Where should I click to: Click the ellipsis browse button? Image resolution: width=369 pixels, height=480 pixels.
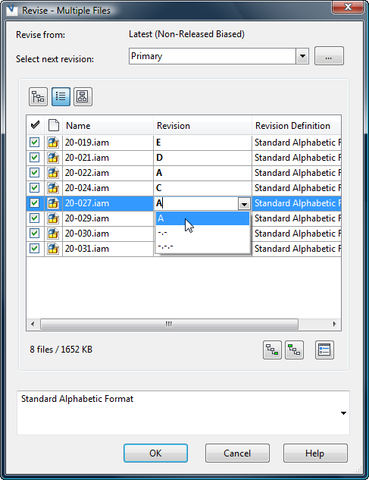click(x=329, y=56)
